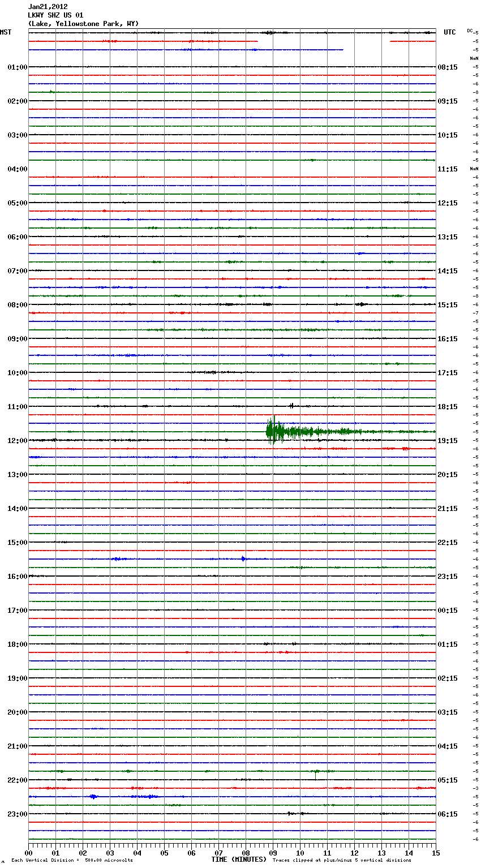The height and width of the screenshot is (868, 481).
Task: Select the 04:00 MST hour label
Action: point(17,169)
